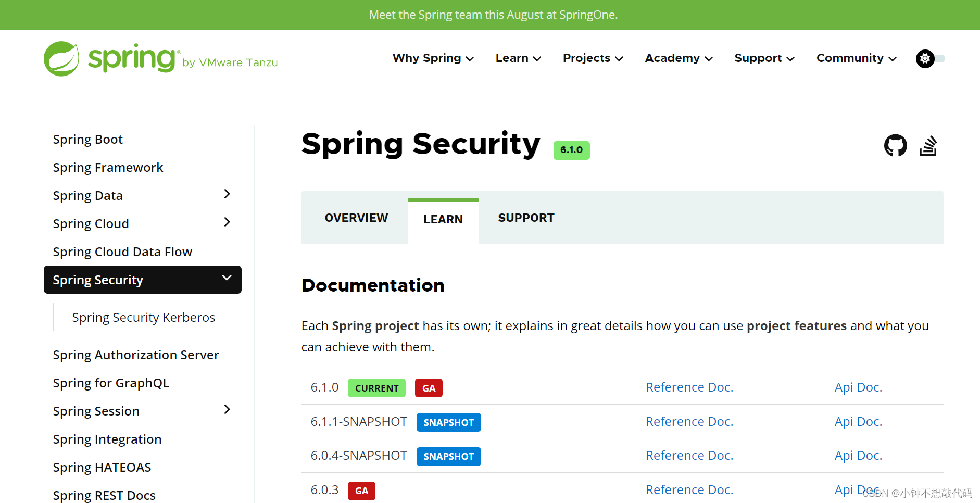Switch to the Support tab
The width and height of the screenshot is (980, 503).
pos(526,218)
